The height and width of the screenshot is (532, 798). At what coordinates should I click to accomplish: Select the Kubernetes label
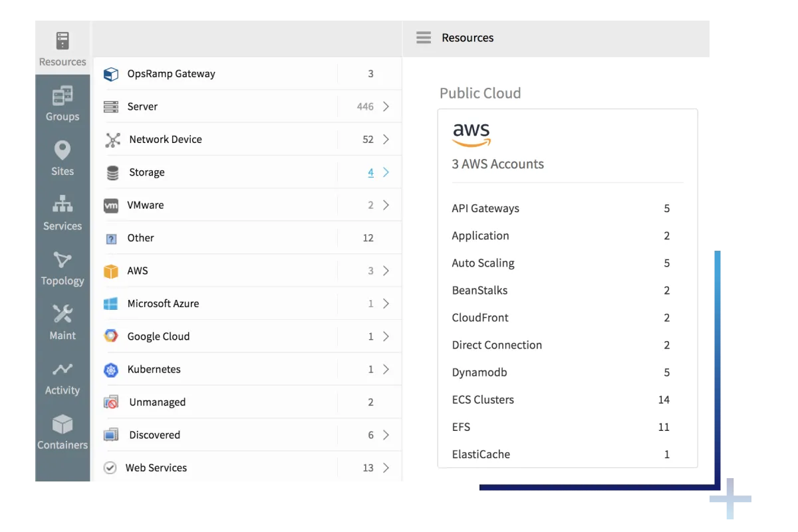pos(154,370)
